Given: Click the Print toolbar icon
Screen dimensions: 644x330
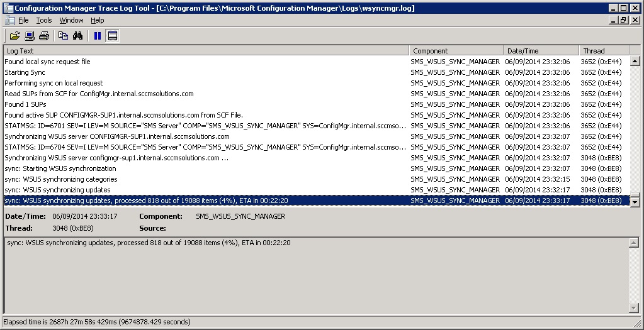Looking at the screenshot, I should point(44,36).
